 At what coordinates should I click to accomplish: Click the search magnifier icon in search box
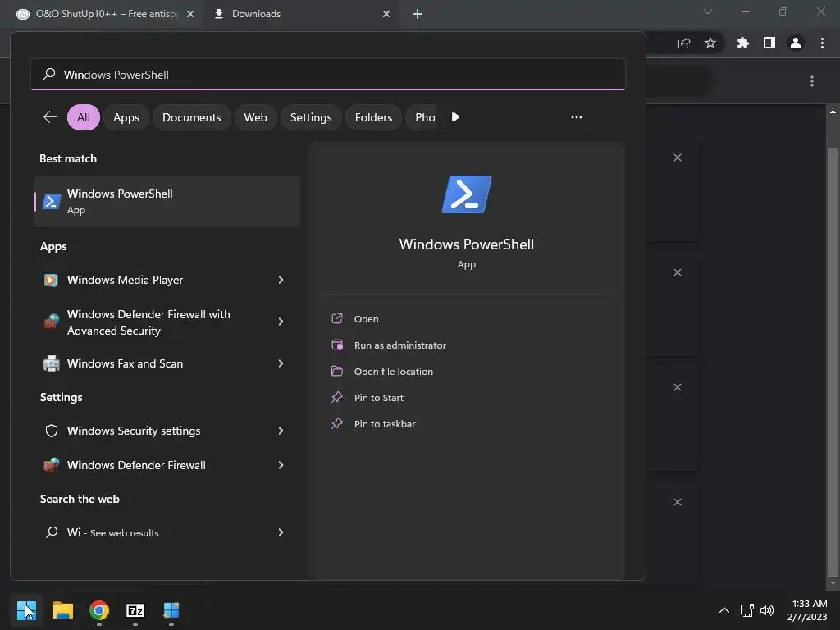49,74
